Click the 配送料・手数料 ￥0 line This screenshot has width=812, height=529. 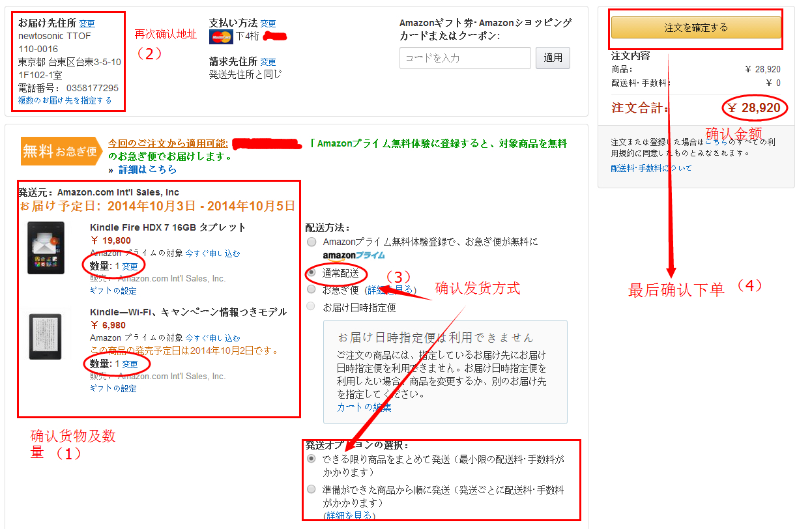[696, 83]
